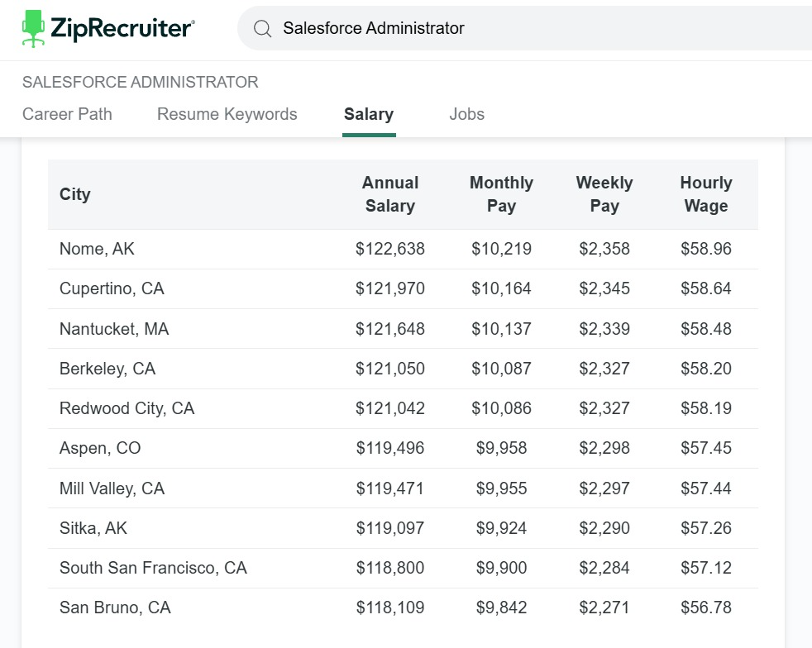
Task: Click weekly pay $2,345
Action: tap(604, 288)
